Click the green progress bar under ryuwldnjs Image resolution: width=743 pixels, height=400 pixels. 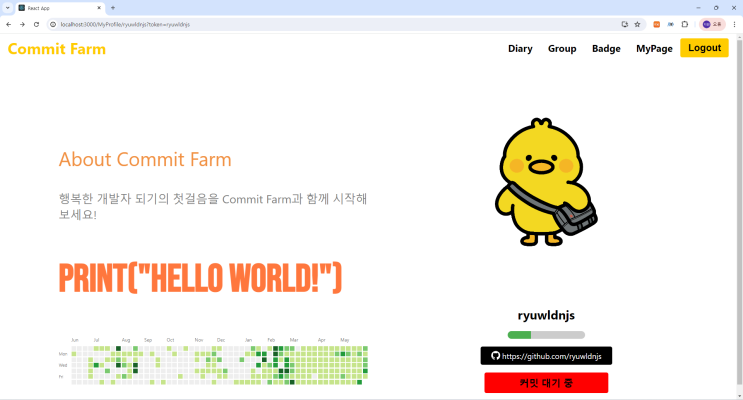(x=546, y=335)
